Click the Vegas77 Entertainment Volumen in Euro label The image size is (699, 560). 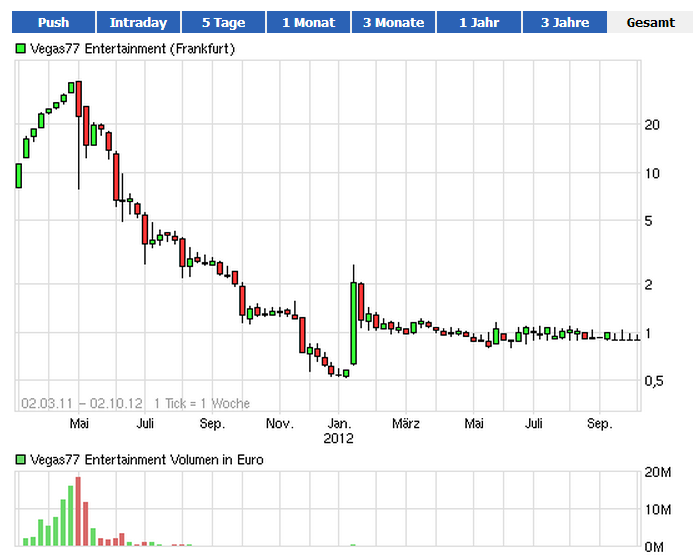click(147, 460)
